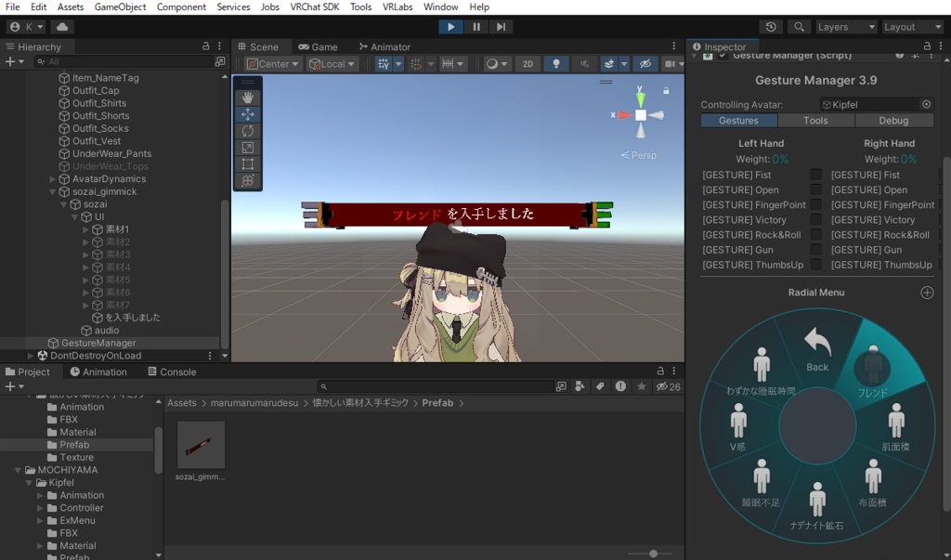This screenshot has height=560, width=951.
Task: Open the File menu
Action: click(12, 7)
